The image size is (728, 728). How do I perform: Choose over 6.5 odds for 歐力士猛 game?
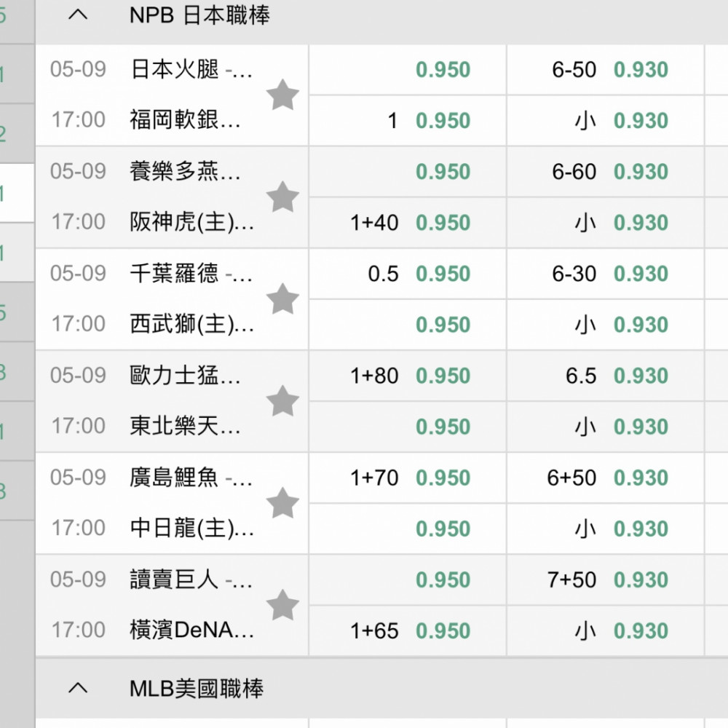click(606, 376)
